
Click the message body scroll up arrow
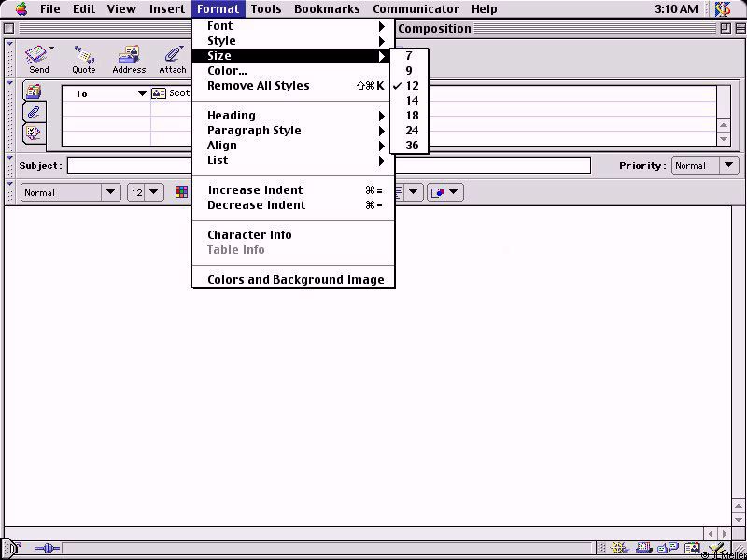(739, 506)
